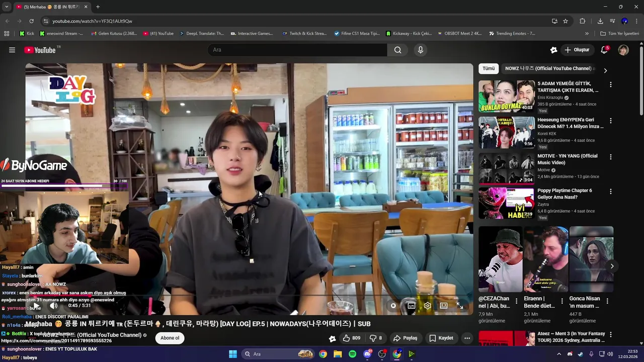Click the browser address bar URL

[92, 21]
